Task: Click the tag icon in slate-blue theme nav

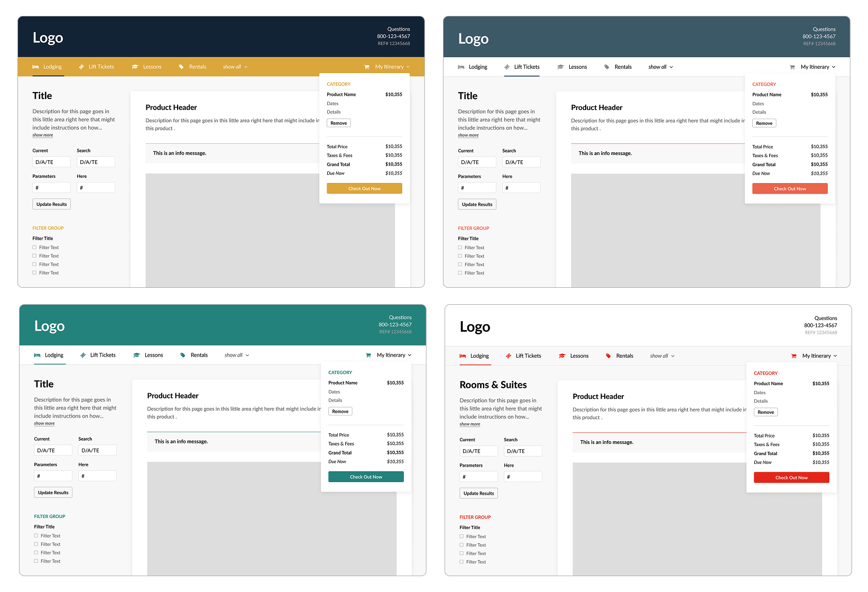Action: 607,67
